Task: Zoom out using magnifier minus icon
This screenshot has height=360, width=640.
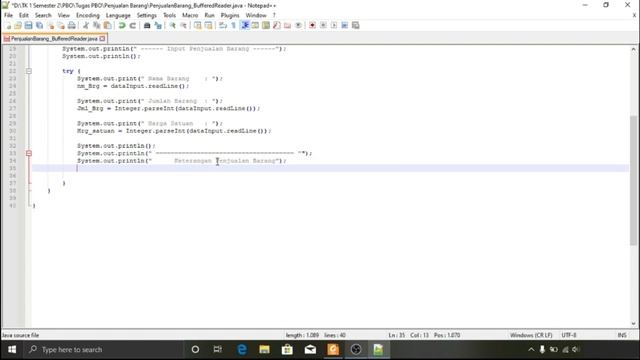Action: [183, 25]
